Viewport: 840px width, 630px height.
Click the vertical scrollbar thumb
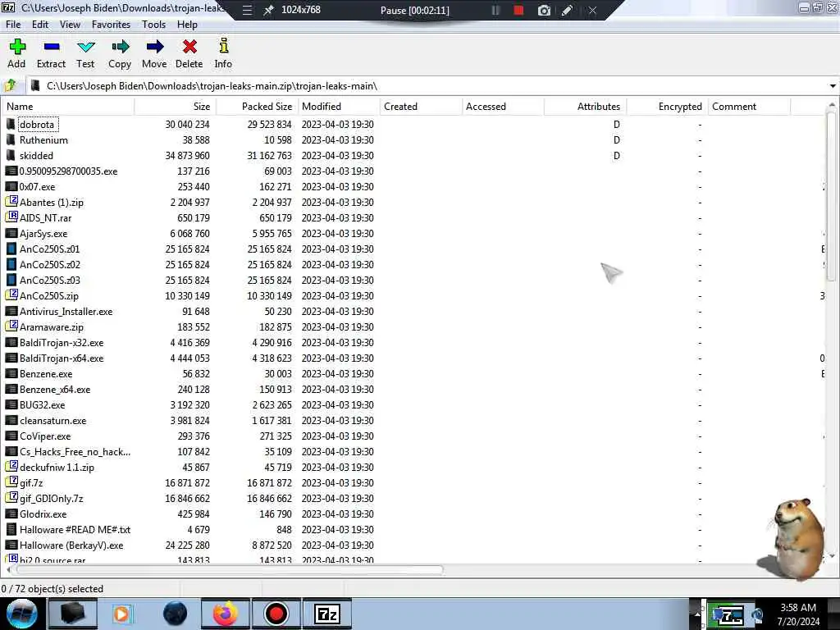[x=832, y=195]
